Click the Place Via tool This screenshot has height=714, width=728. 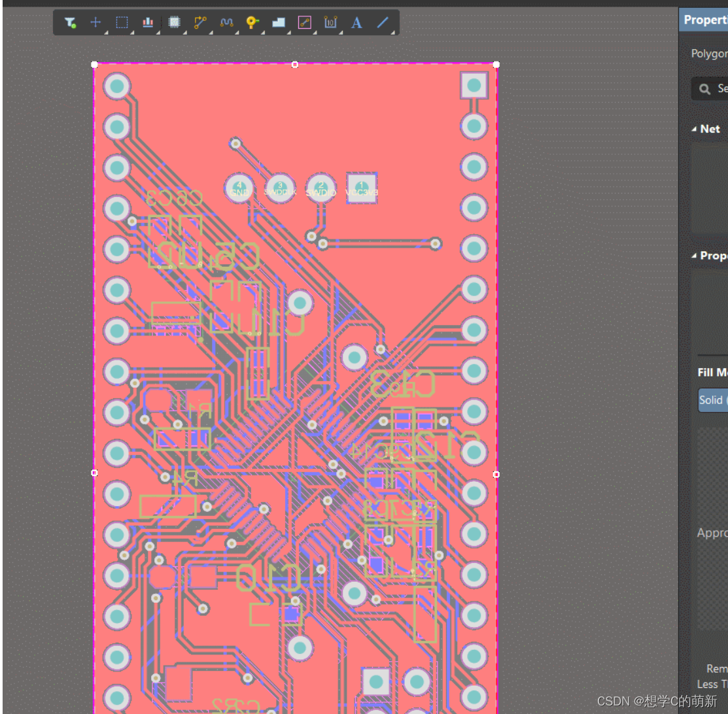252,22
